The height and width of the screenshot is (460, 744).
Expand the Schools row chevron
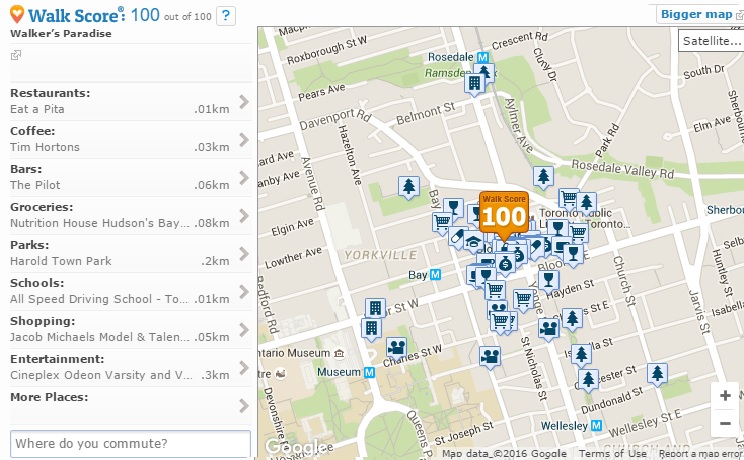click(244, 291)
